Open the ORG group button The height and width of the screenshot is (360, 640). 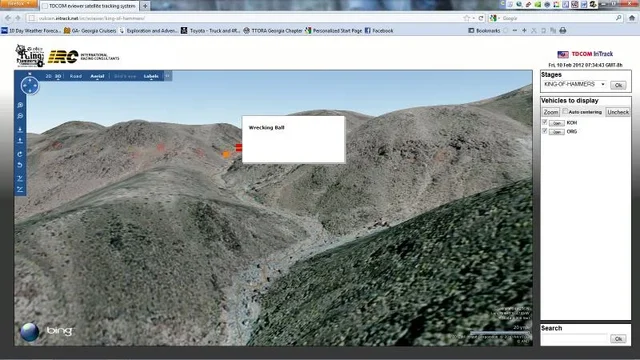tap(556, 132)
